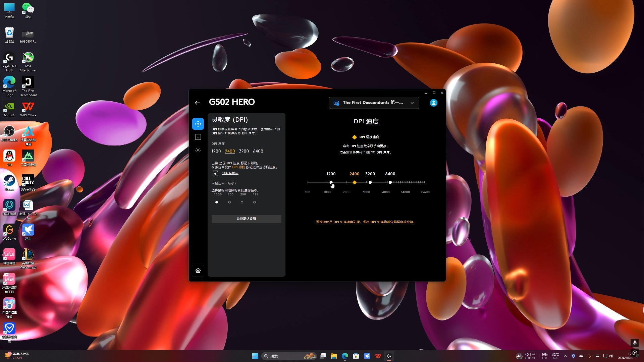Click the restore default settings button
This screenshot has width=644, height=362.
(246, 219)
